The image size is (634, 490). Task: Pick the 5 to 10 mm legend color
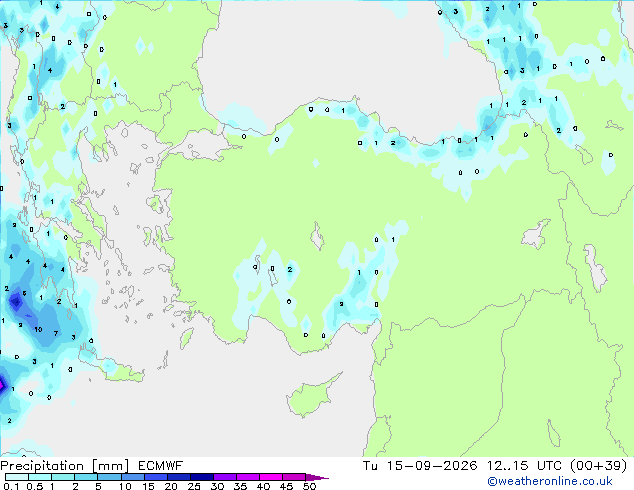[109, 477]
